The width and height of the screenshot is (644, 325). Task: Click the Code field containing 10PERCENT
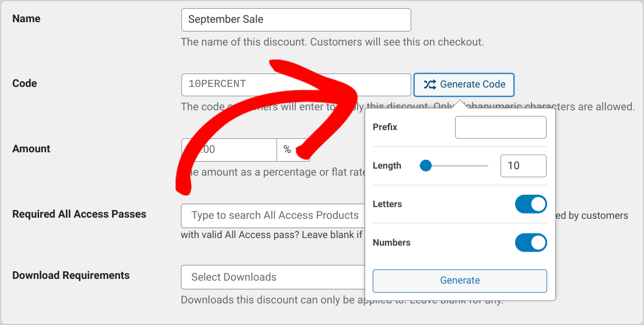point(296,85)
